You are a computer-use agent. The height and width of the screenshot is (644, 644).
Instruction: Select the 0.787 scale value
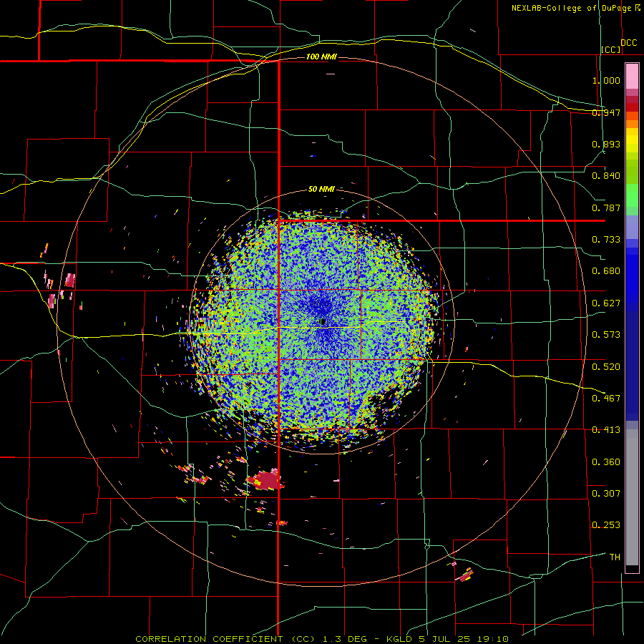point(606,208)
